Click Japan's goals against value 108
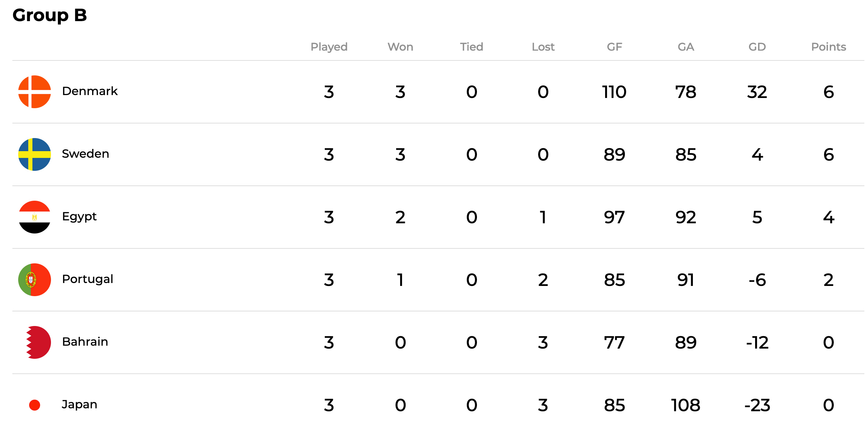Screen dimensions: 868x432 tap(686, 405)
